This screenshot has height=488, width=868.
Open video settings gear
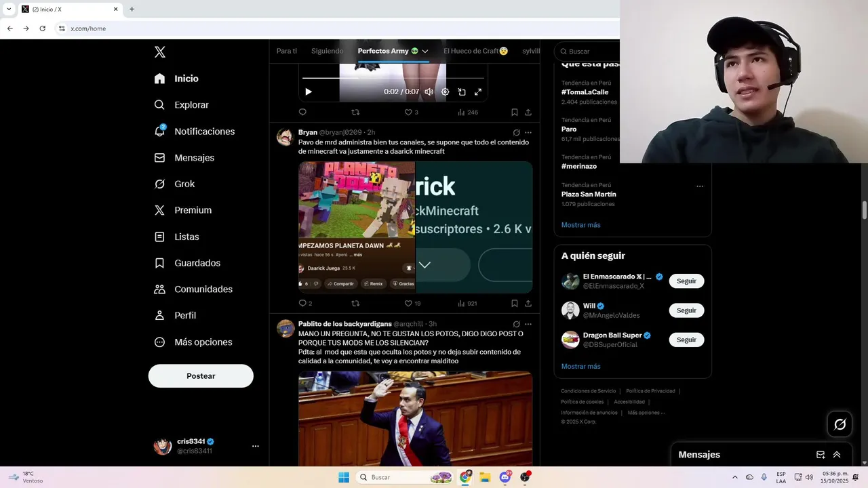[446, 91]
